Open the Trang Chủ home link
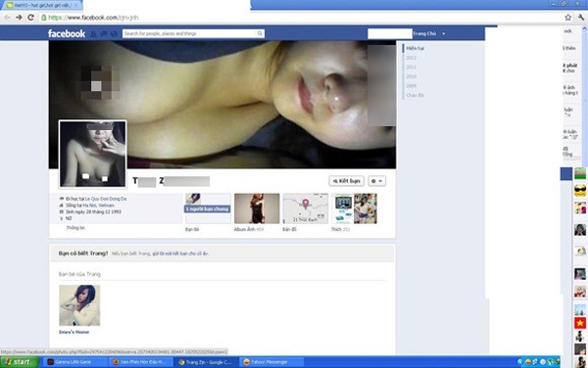The image size is (588, 368). pos(424,33)
